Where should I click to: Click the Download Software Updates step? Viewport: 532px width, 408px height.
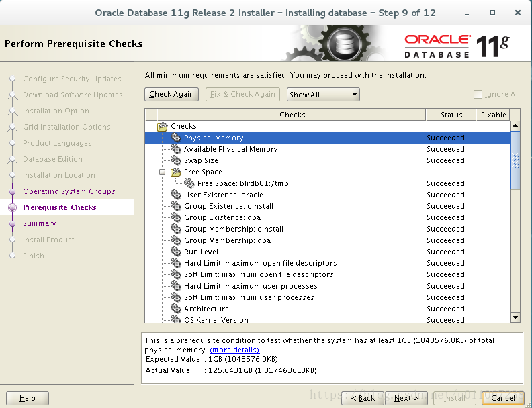click(73, 95)
